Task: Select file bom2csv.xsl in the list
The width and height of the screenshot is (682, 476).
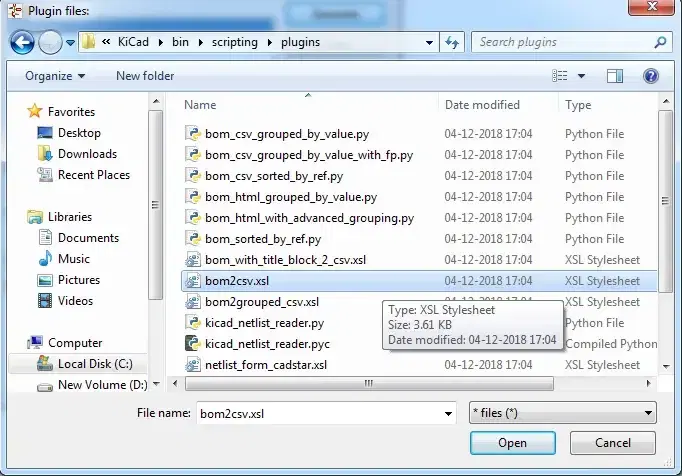Action: 419,281
